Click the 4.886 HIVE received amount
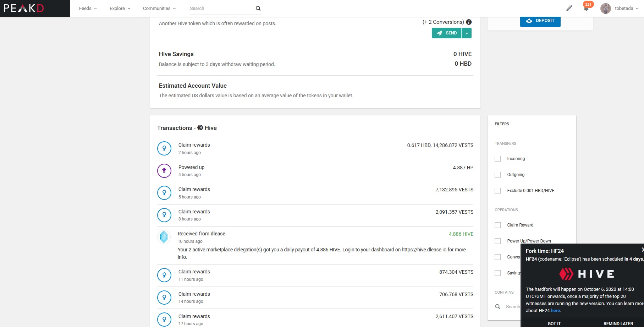 point(461,234)
